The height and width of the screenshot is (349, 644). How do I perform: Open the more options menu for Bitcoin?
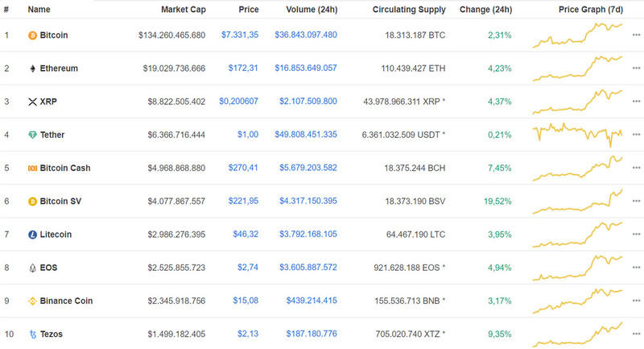click(x=636, y=35)
